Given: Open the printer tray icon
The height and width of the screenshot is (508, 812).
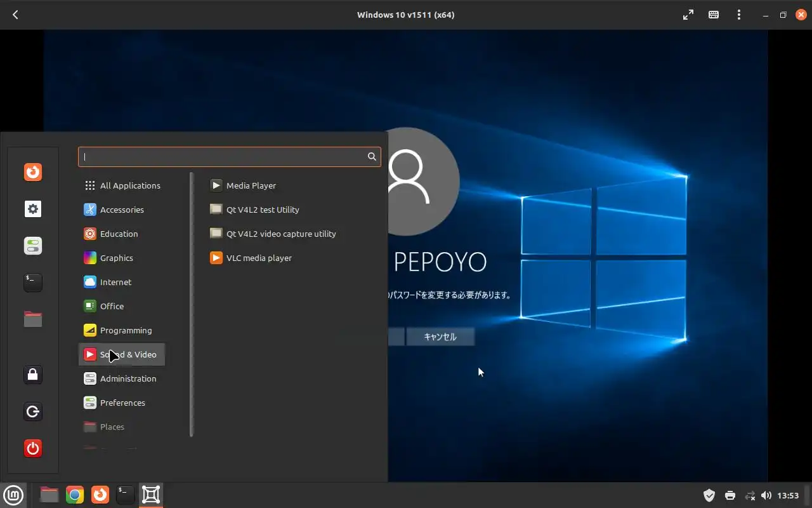Looking at the screenshot, I should coord(730,495).
